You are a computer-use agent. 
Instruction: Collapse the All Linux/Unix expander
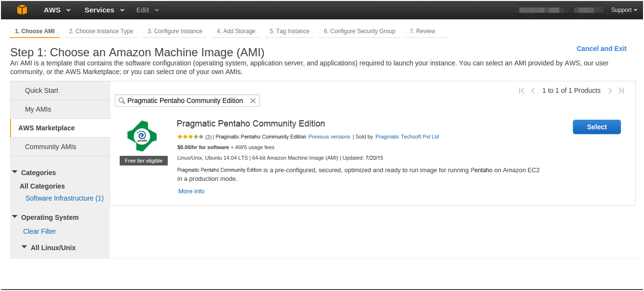(25, 247)
